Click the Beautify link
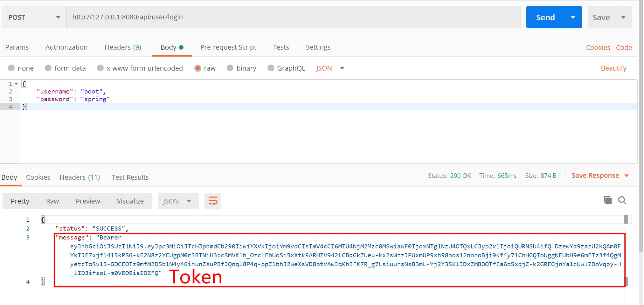 click(x=613, y=68)
